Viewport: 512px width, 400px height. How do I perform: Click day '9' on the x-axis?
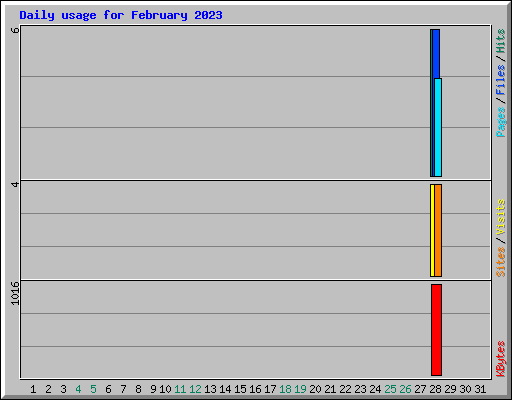coord(153,389)
